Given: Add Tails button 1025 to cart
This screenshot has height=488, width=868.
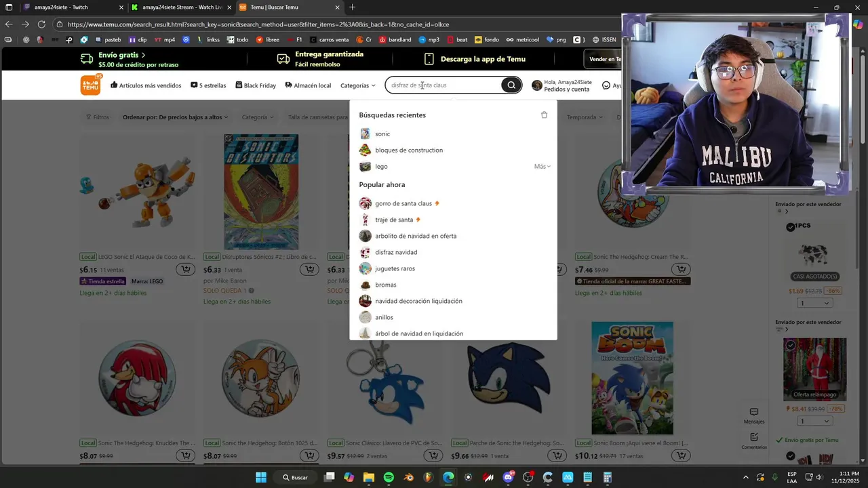Looking at the screenshot, I should pyautogui.click(x=310, y=455).
